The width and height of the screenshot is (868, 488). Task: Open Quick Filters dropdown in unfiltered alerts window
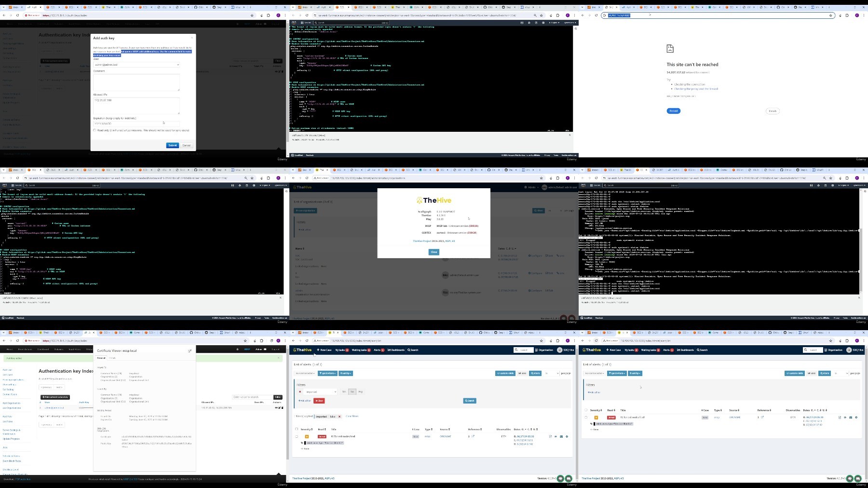pyautogui.click(x=617, y=373)
